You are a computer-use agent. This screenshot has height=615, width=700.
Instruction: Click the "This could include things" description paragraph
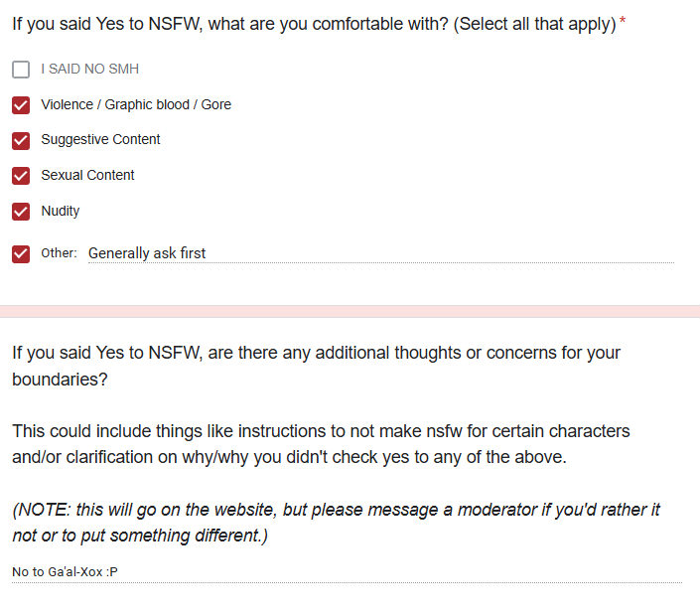pyautogui.click(x=321, y=444)
